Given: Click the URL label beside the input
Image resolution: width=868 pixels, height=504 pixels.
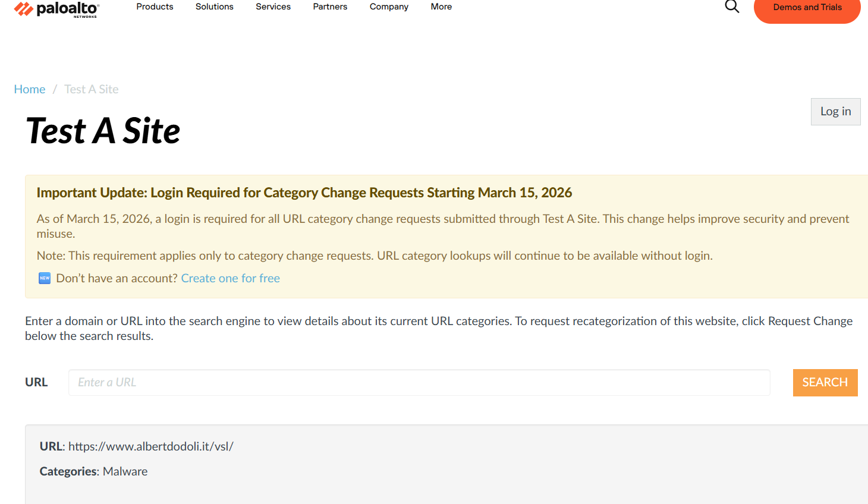Looking at the screenshot, I should pyautogui.click(x=36, y=382).
